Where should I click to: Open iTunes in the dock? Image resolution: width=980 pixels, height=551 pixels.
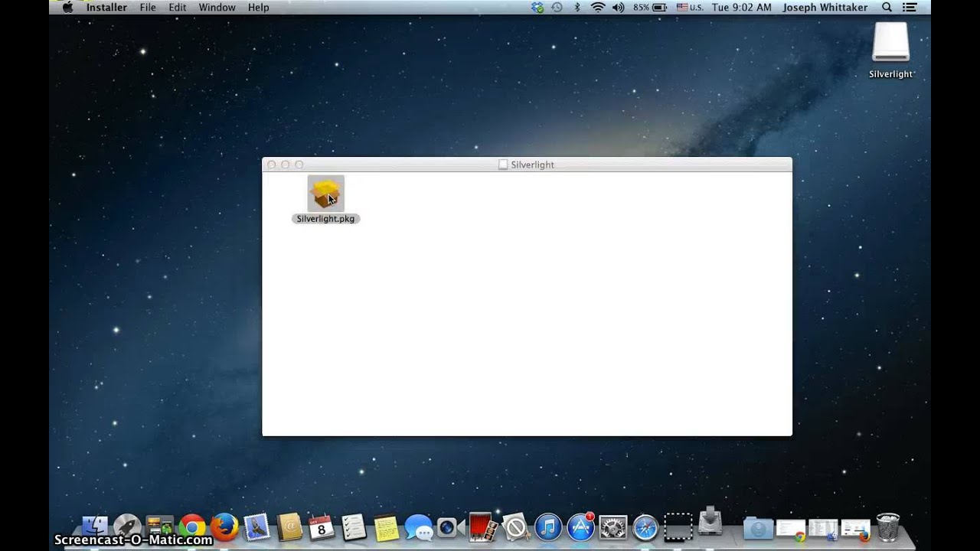548,527
